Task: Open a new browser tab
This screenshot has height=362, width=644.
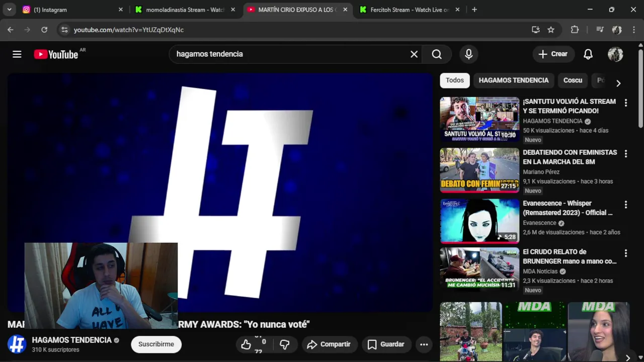Action: pos(474,10)
